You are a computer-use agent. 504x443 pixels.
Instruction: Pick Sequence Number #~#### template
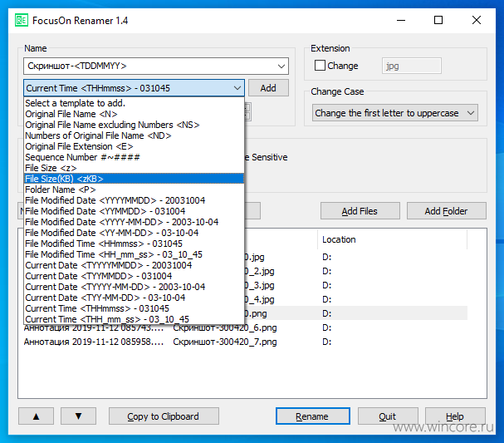(134, 157)
